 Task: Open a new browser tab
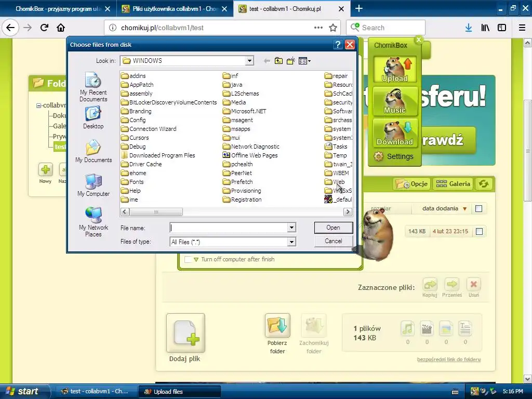359,8
